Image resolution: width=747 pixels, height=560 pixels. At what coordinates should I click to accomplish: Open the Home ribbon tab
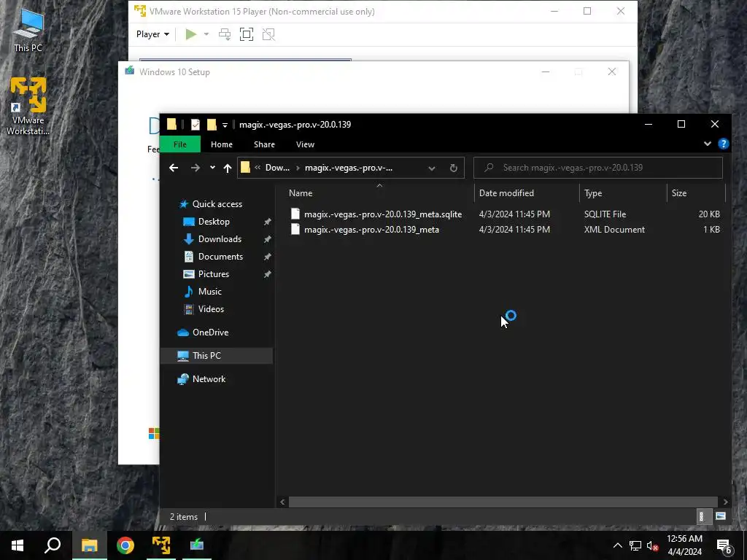point(222,144)
